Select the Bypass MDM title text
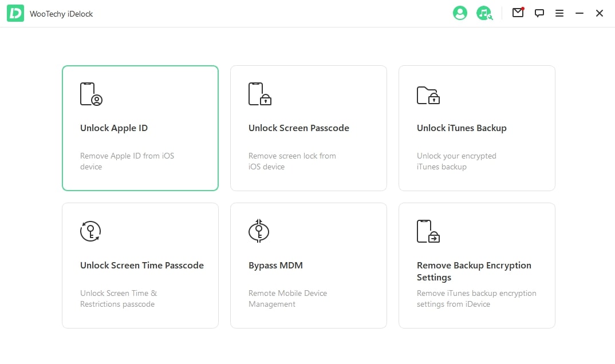This screenshot has height=364, width=615. (275, 266)
